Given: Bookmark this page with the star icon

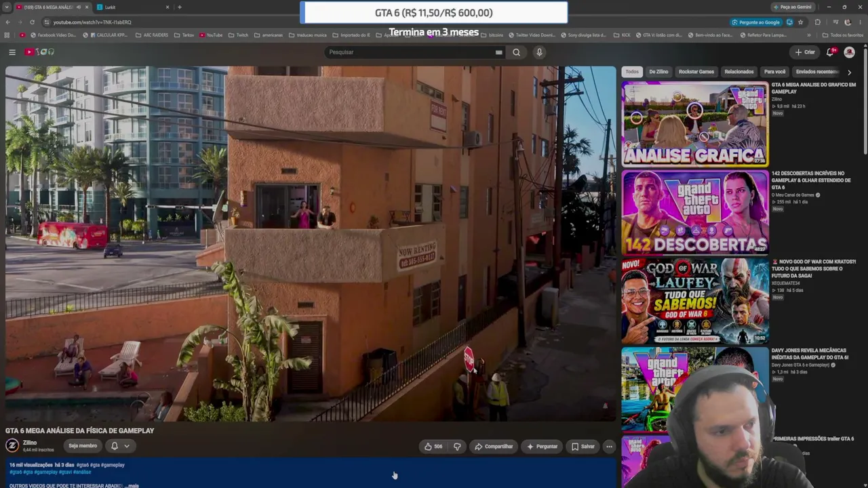Looking at the screenshot, I should pyautogui.click(x=800, y=22).
